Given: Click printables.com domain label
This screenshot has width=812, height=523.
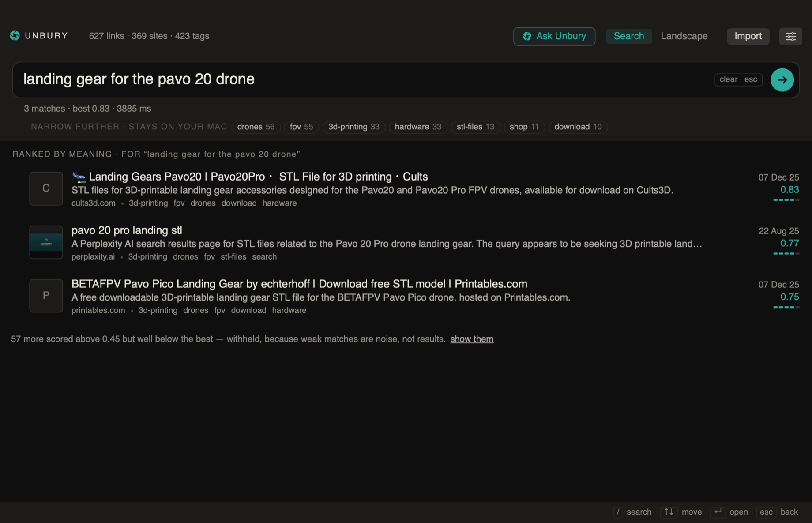Looking at the screenshot, I should pyautogui.click(x=98, y=310).
